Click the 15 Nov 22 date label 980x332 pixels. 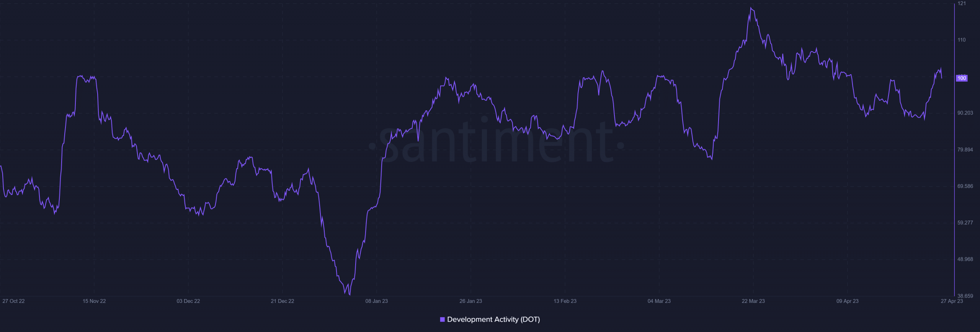click(x=94, y=301)
